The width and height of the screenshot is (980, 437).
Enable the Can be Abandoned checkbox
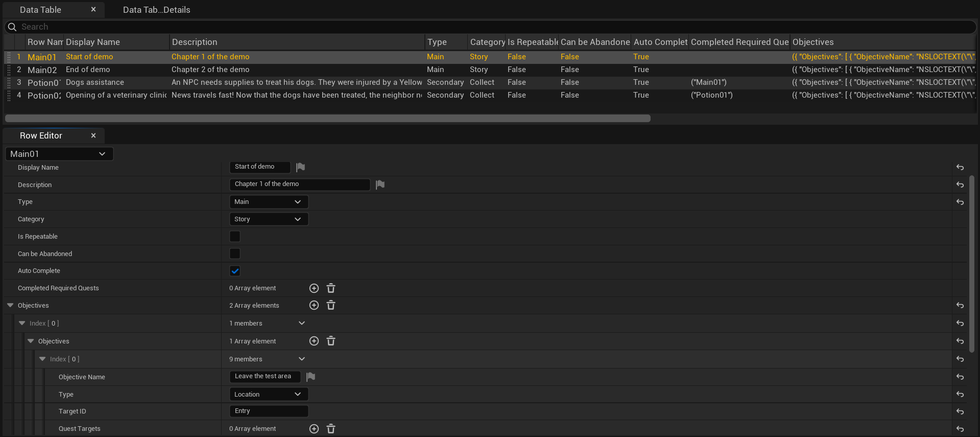(235, 254)
